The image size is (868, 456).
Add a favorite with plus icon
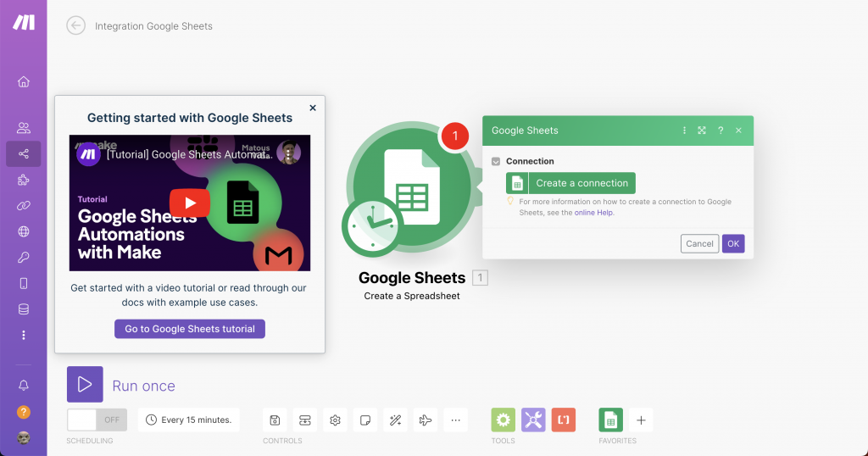point(641,420)
